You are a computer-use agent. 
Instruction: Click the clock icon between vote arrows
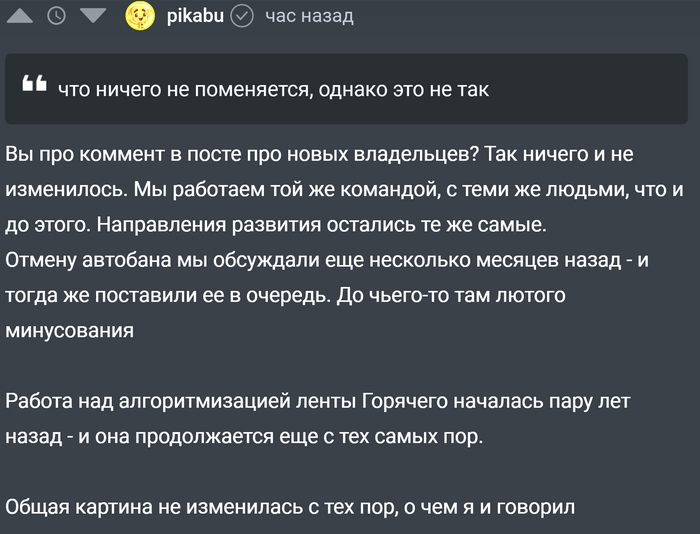click(56, 16)
